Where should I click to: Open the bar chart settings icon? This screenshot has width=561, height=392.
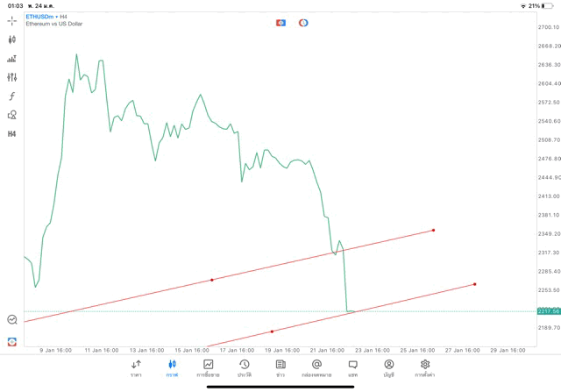pyautogui.click(x=12, y=59)
